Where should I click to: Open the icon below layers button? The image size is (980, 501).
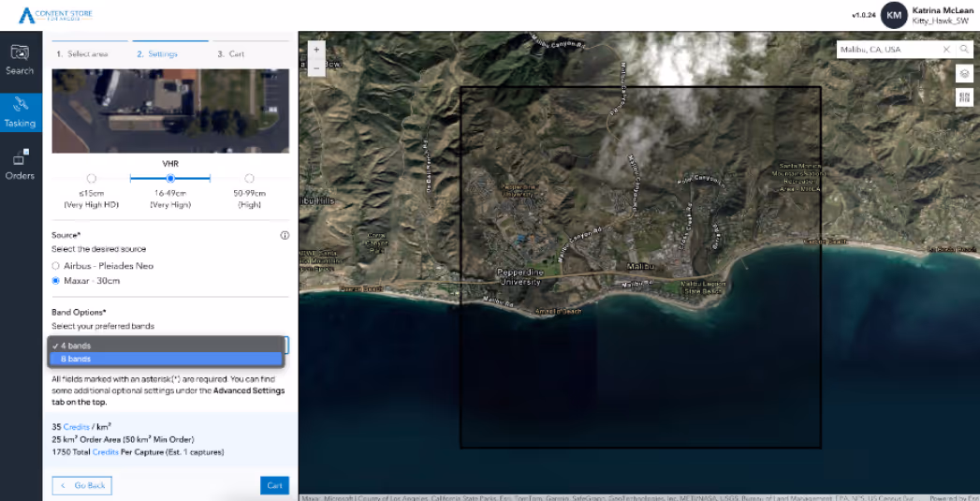point(964,97)
